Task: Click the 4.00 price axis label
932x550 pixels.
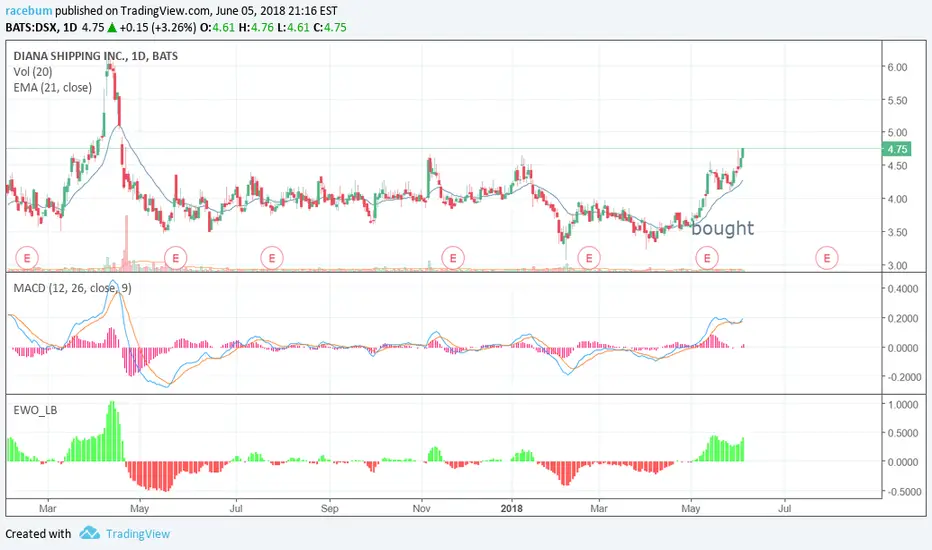Action: tap(898, 199)
